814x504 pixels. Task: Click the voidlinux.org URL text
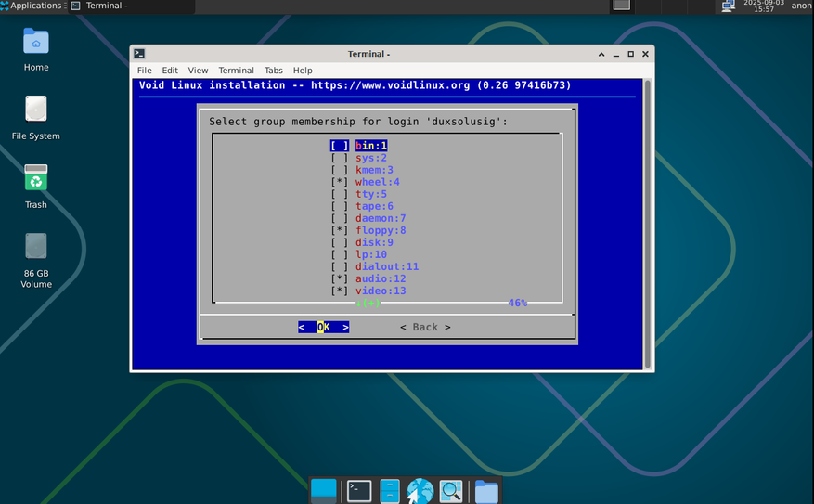coord(391,85)
